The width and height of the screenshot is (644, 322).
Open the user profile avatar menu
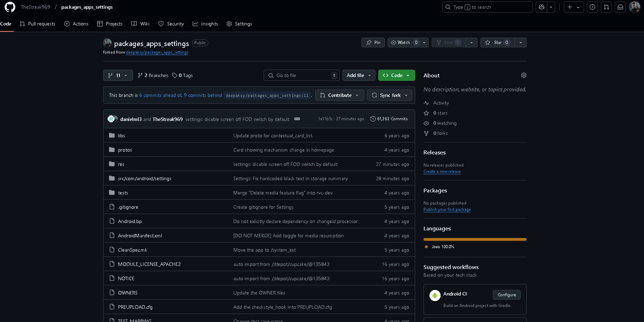635,7
